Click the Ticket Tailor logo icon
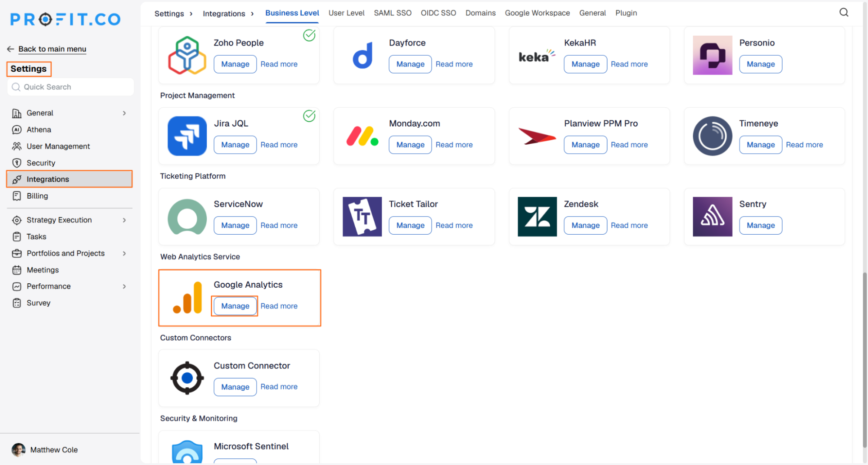 (362, 216)
